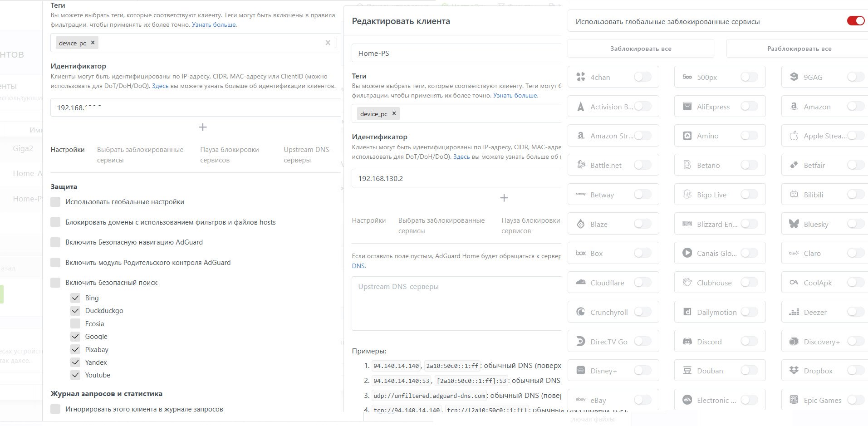Click into Home-PS client name field

click(456, 53)
